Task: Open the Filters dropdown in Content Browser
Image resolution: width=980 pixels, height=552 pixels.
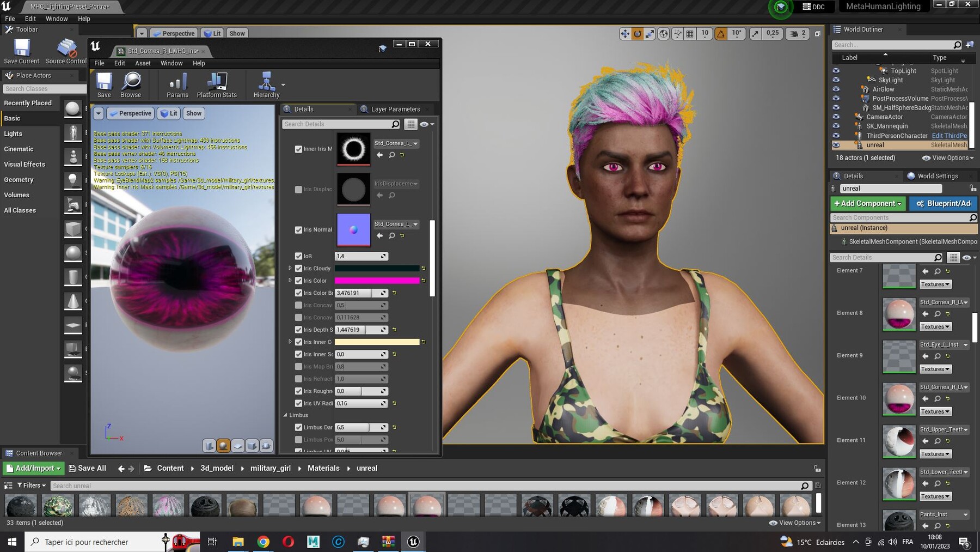Action: coord(32,486)
